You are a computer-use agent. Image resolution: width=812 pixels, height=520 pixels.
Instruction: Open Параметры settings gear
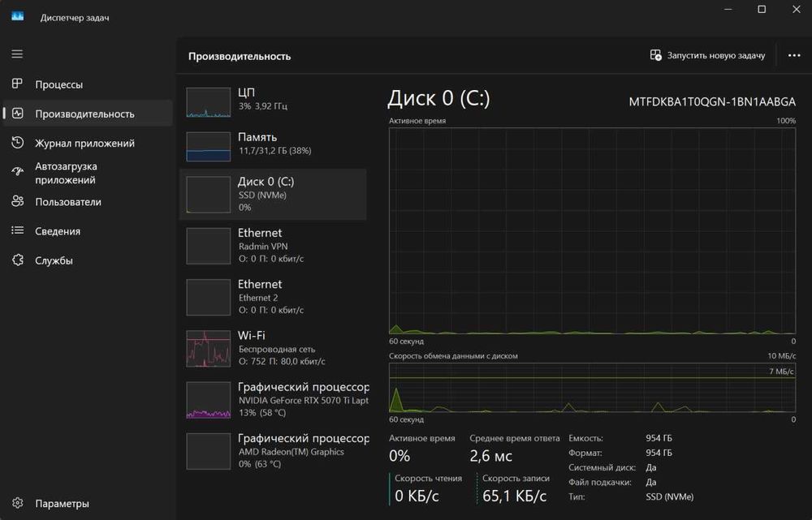coord(17,503)
